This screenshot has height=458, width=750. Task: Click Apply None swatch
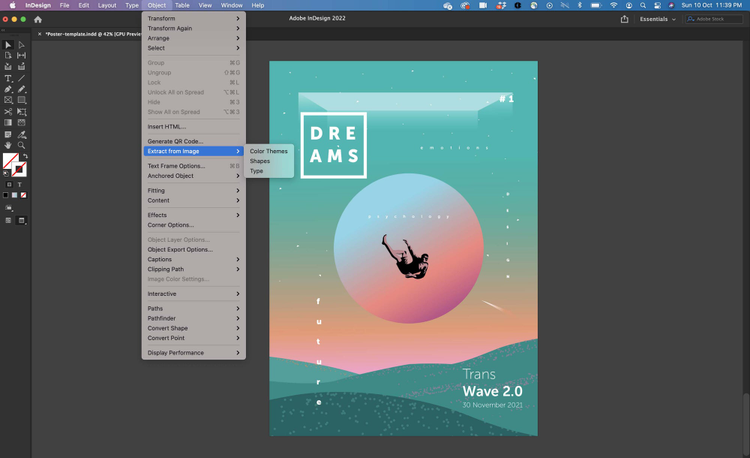(x=24, y=195)
